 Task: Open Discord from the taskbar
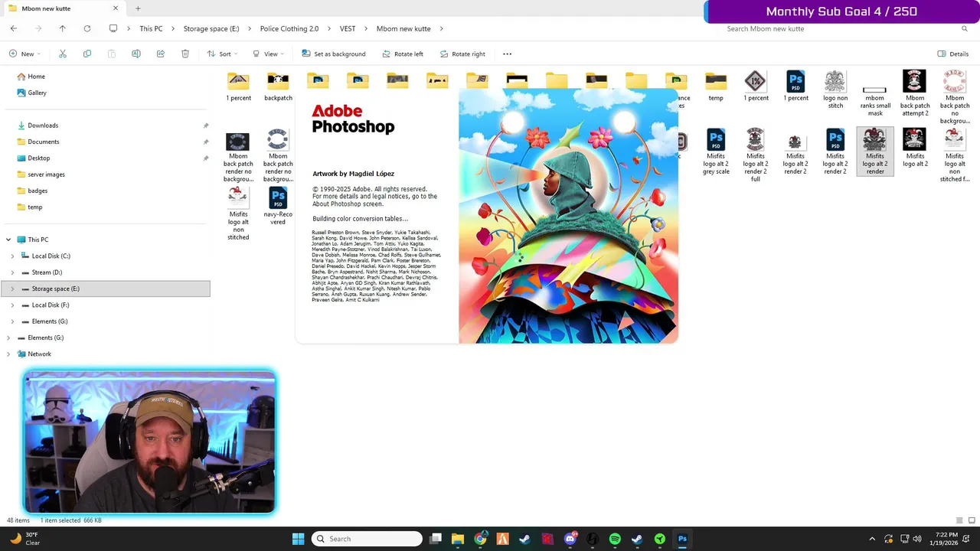pyautogui.click(x=570, y=539)
